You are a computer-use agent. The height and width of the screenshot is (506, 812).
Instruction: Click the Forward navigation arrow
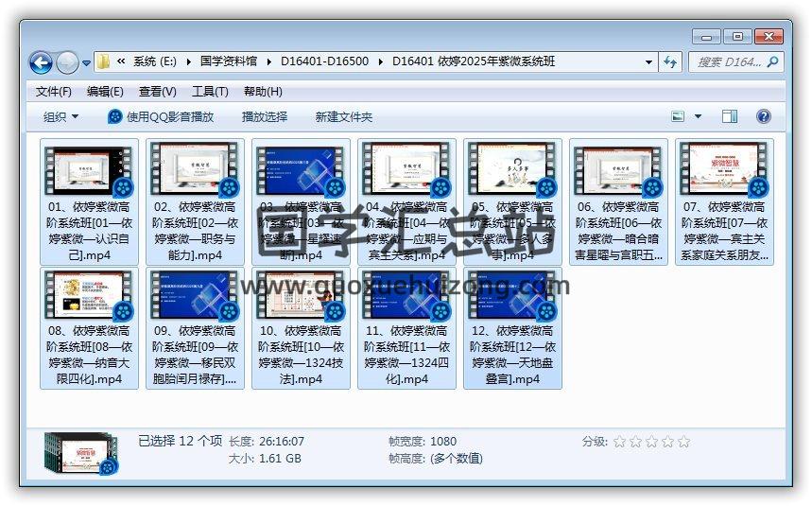[x=67, y=63]
